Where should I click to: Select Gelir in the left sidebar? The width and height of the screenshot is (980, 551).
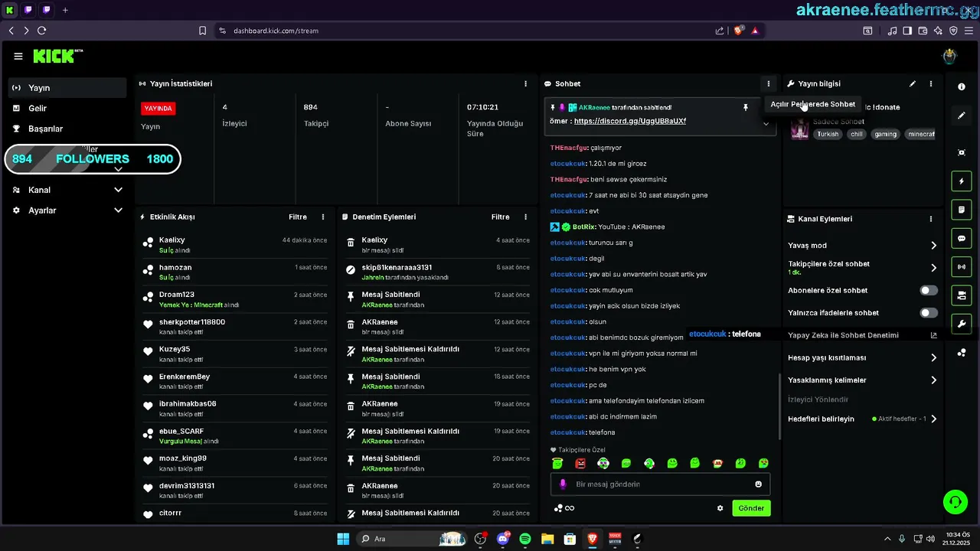pos(67,109)
